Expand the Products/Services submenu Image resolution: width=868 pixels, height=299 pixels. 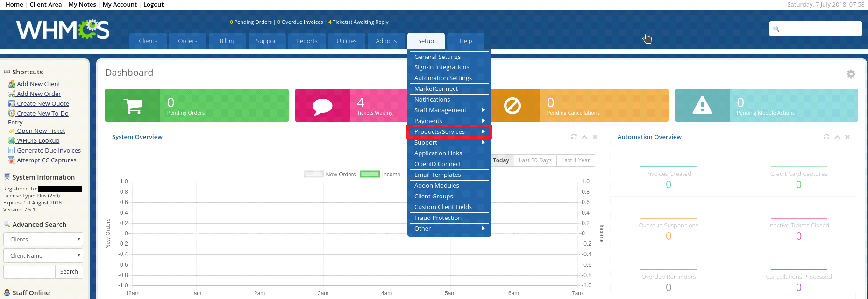point(448,132)
